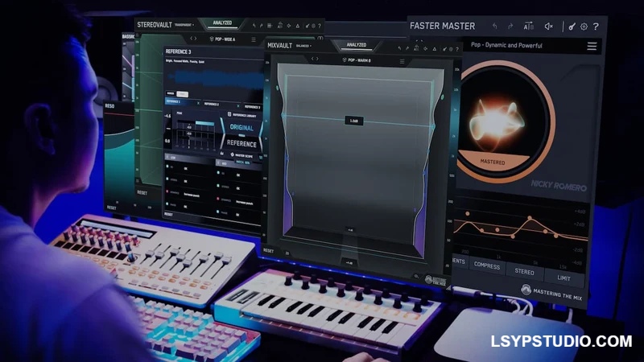This screenshot has width=644, height=362.
Task: Click the mute speaker icon in Faster Master
Action: coord(549,27)
